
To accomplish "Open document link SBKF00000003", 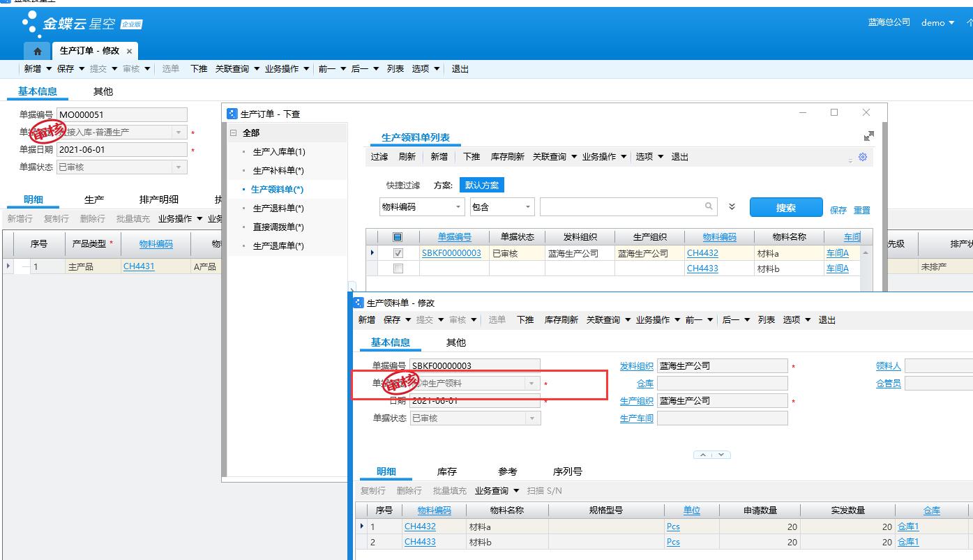I will click(451, 253).
